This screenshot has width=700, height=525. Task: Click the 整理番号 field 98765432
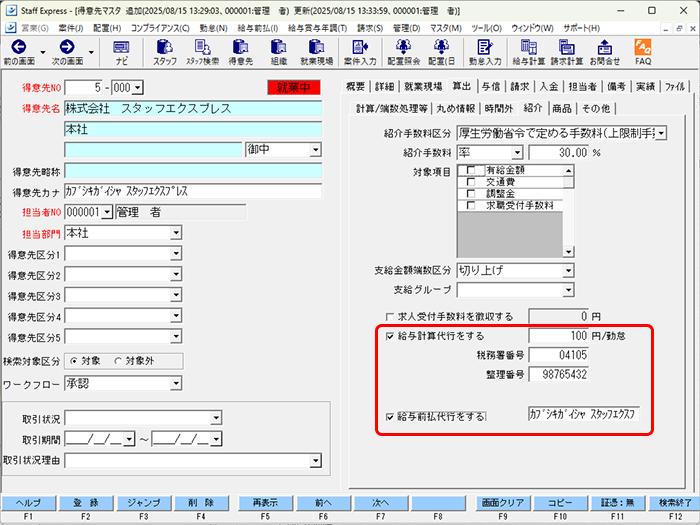558,375
